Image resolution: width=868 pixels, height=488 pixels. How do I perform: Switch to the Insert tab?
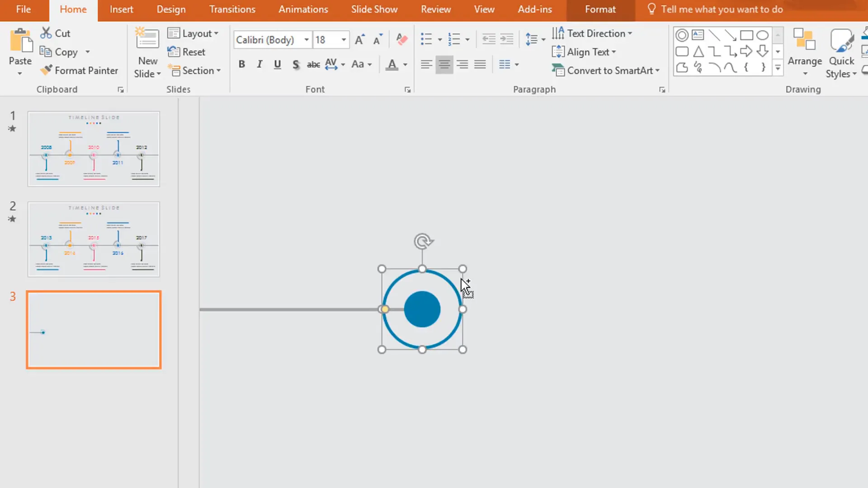[x=121, y=9]
